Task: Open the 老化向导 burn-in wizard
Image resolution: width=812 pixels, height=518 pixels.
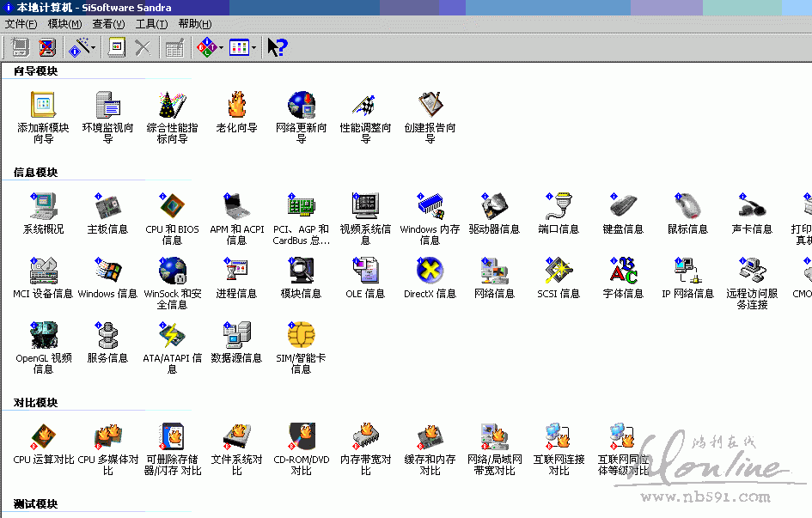Action: click(x=236, y=106)
